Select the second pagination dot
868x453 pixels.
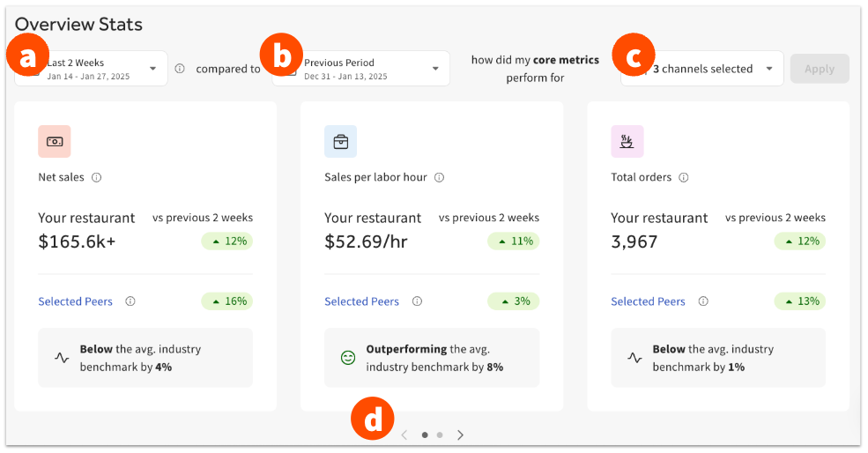pos(440,434)
